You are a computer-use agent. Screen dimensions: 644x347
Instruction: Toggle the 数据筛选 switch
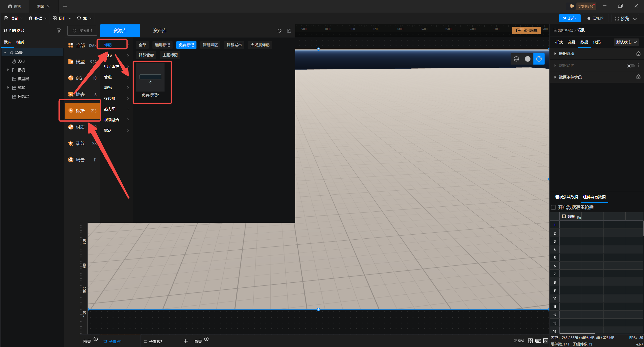click(x=630, y=66)
